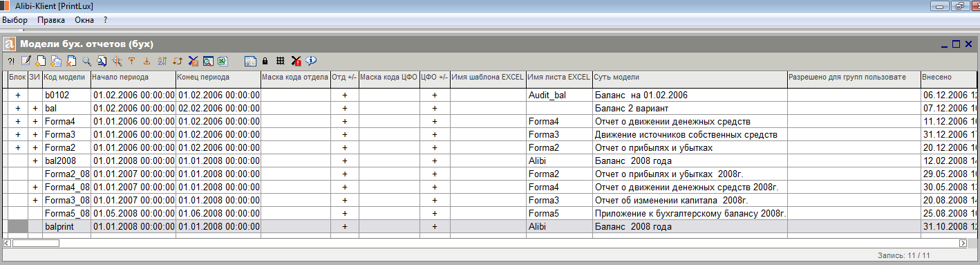Toggle ЗИ plus for bal2008 row
Image resolution: width=980 pixels, height=265 pixels.
35,161
